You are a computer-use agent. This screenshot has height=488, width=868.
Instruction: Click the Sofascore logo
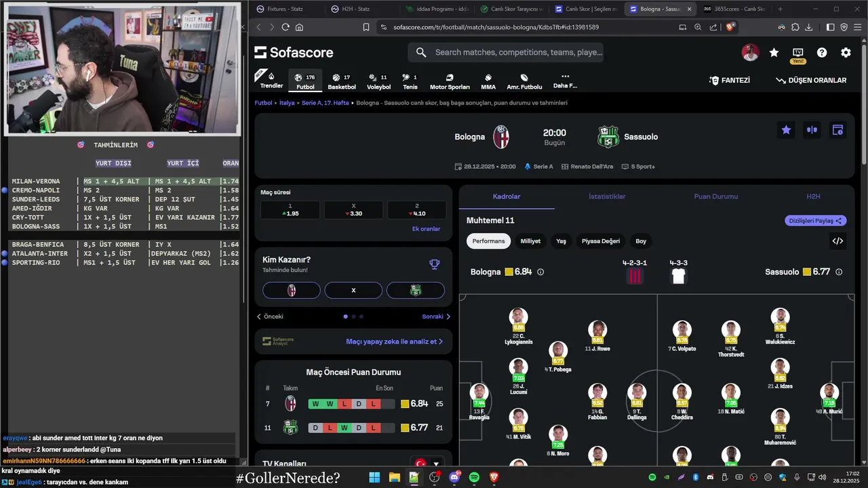pyautogui.click(x=294, y=52)
